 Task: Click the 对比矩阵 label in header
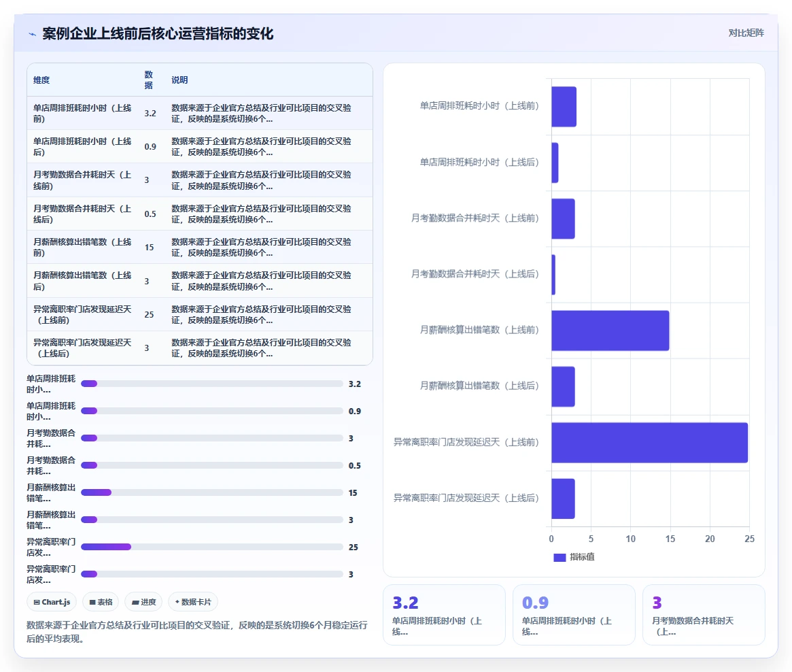(746, 33)
